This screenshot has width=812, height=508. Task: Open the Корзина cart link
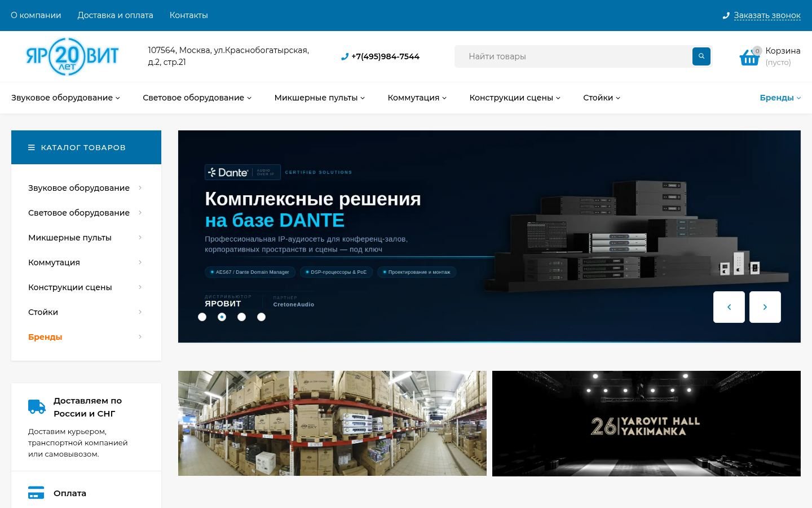pos(783,51)
